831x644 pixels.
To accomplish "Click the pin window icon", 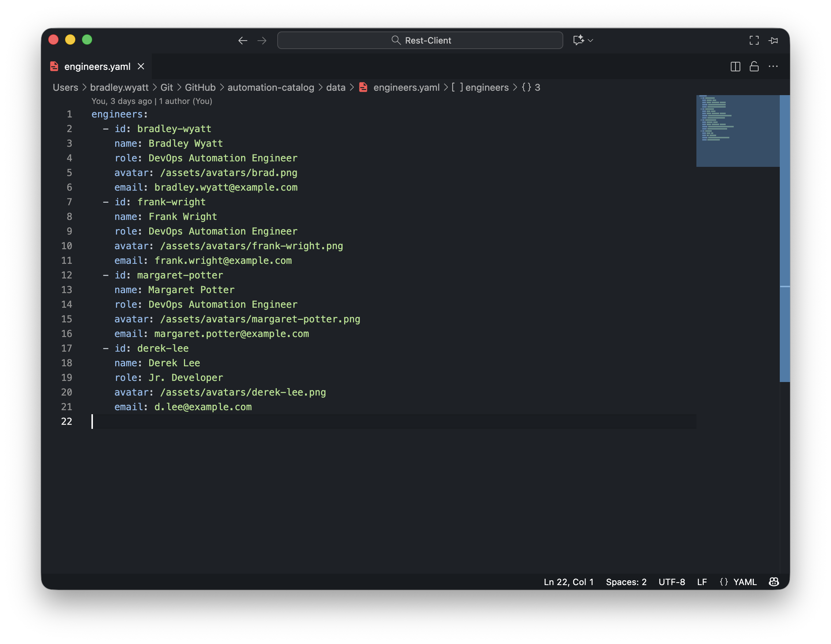I will [773, 40].
